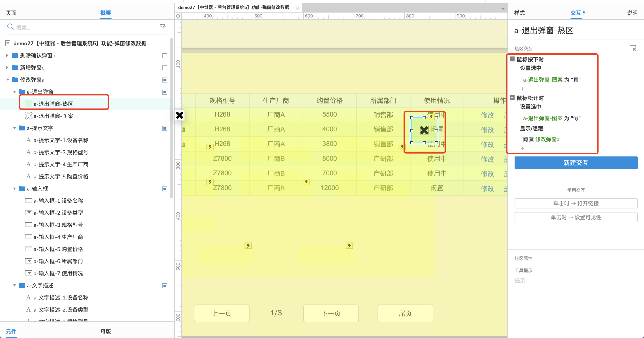Click lightning badge above 下一页 area

[349, 245]
